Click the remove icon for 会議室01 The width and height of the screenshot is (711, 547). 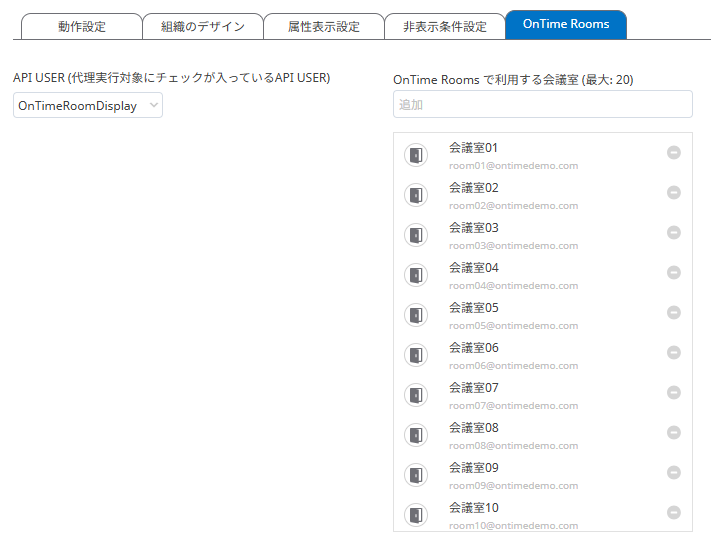[x=674, y=152]
